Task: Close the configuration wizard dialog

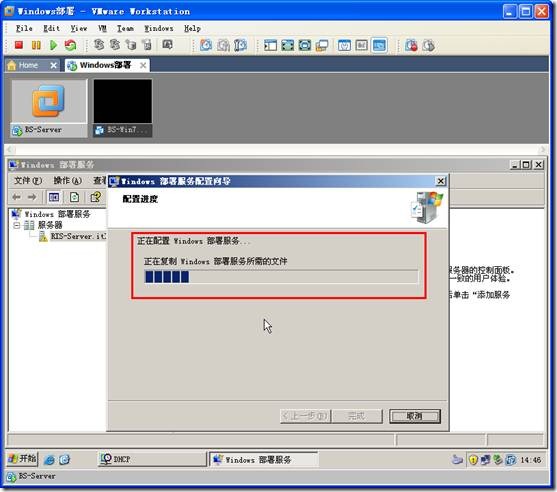Action: pyautogui.click(x=440, y=181)
